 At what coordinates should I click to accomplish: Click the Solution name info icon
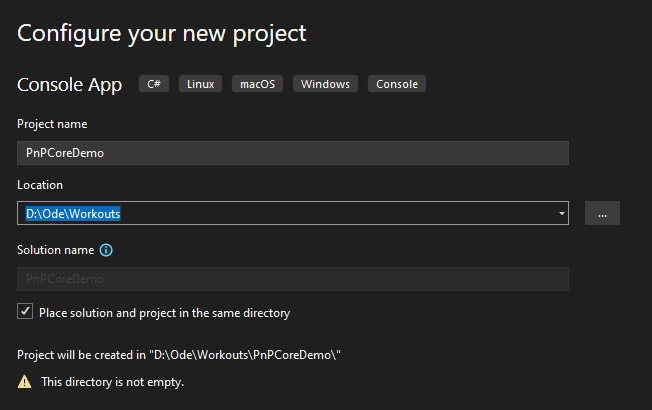(x=106, y=250)
